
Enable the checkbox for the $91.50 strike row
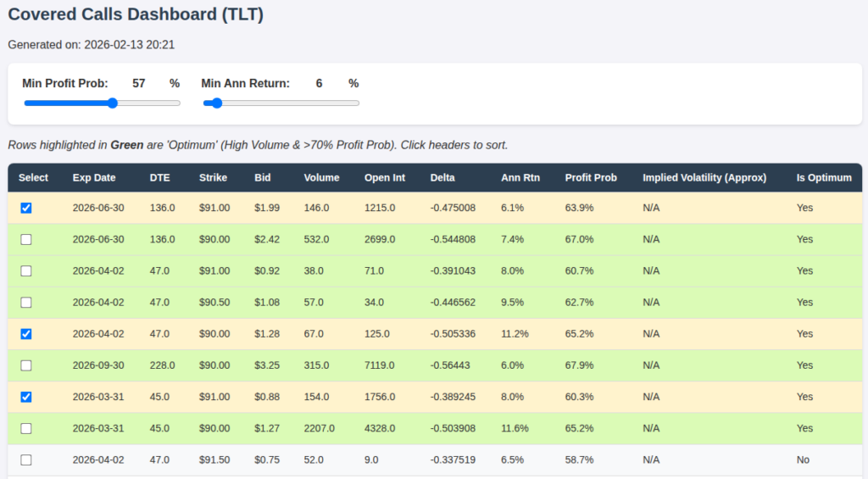click(x=26, y=460)
